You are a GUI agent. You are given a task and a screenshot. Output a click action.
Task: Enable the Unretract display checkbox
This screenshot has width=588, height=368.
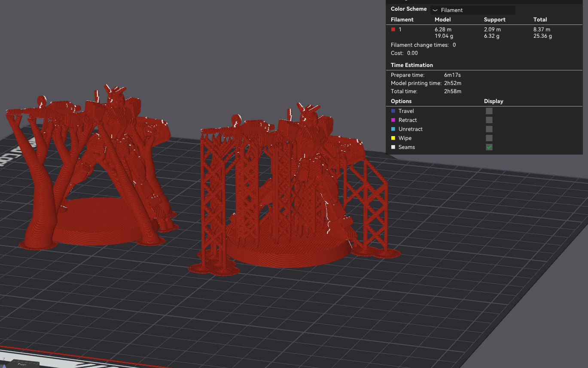click(x=489, y=129)
